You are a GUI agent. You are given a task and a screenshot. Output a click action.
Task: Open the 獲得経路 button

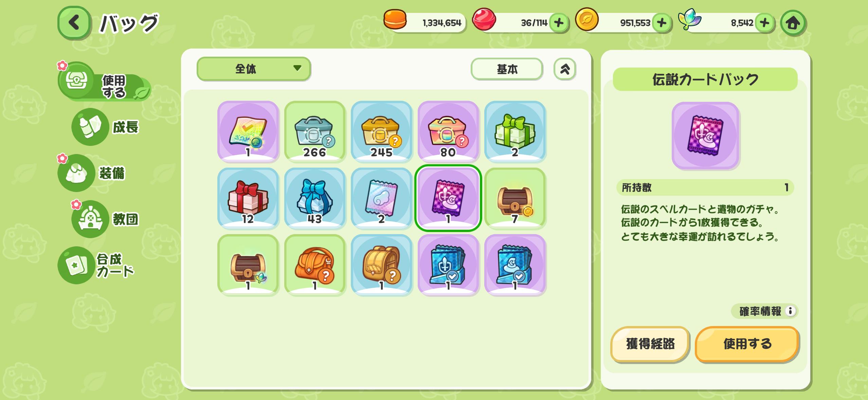[650, 344]
